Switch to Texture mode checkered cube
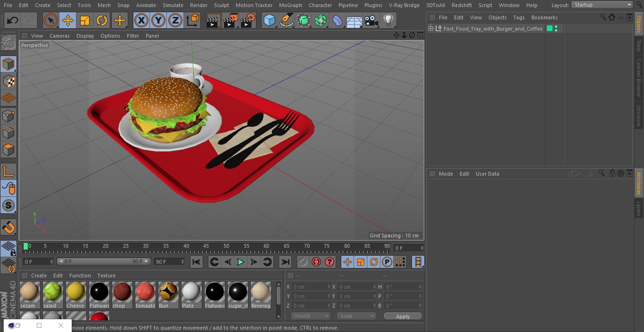The height and width of the screenshot is (332, 644). pyautogui.click(x=8, y=81)
